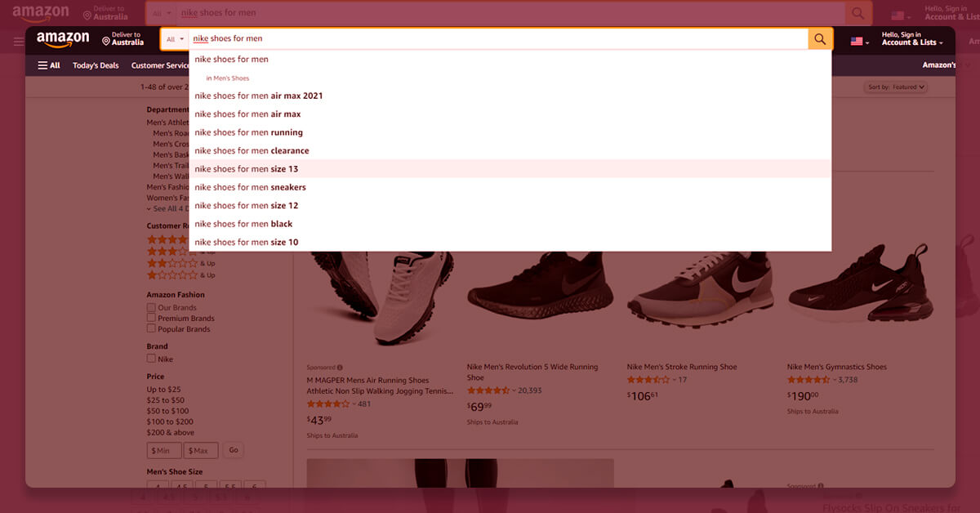Open Customer Service in navigation bar
Image resolution: width=980 pixels, height=513 pixels.
coord(160,65)
